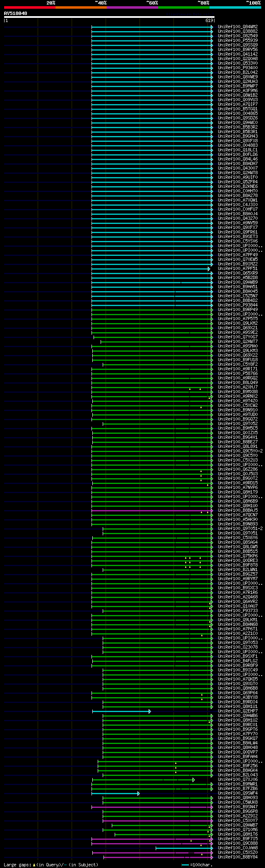The height and width of the screenshot is (868, 265).
Task: Select the UniRef100_B9HA51 label
Action: tap(238, 287)
